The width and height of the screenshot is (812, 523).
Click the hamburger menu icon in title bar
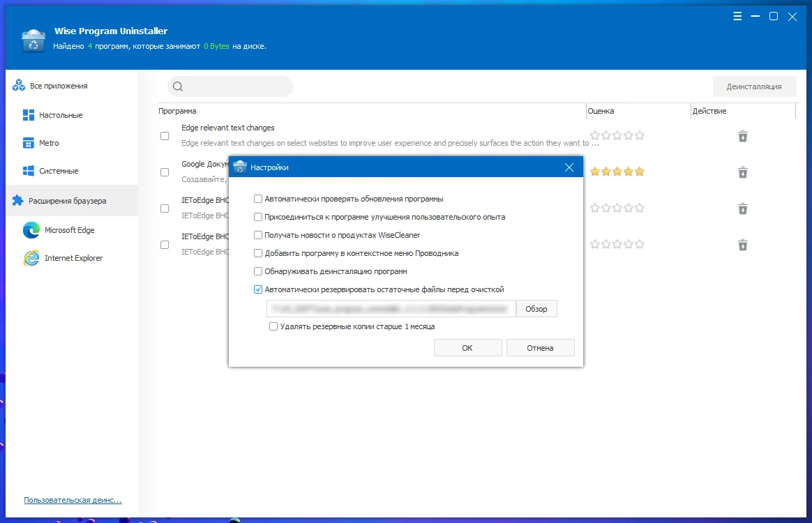pyautogui.click(x=737, y=17)
